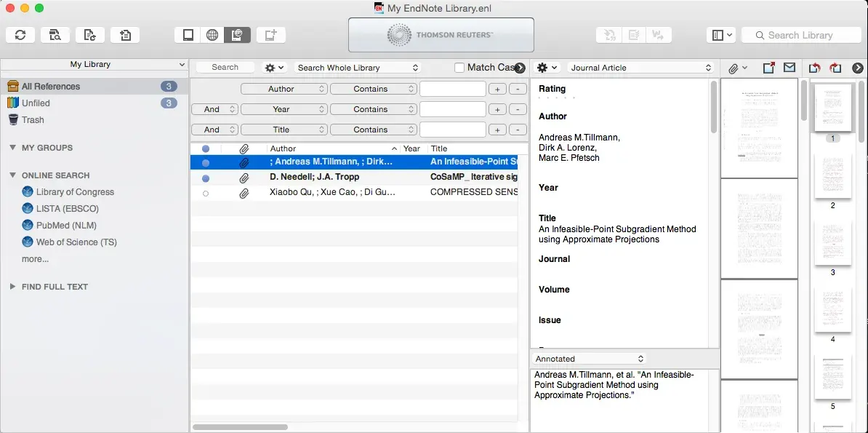Screen dimensions: 868x433
Task: Open PDF in external window icon
Action: [768, 68]
